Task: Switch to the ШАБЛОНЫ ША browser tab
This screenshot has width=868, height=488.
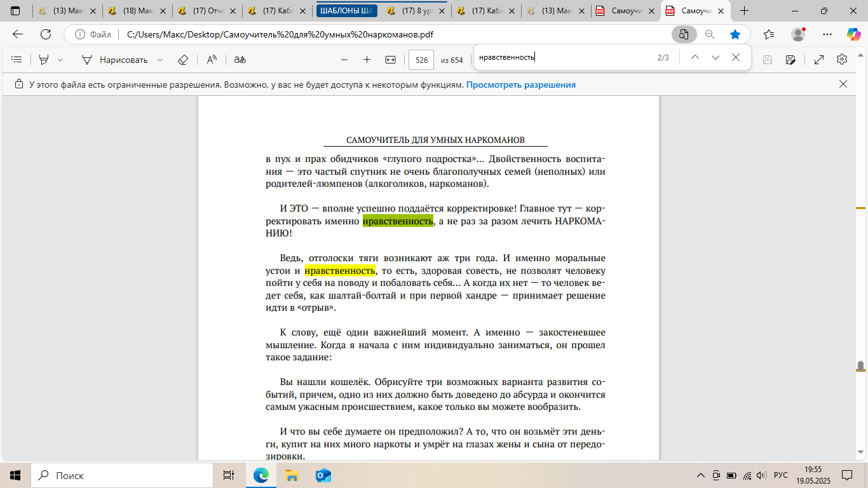Action: [346, 11]
